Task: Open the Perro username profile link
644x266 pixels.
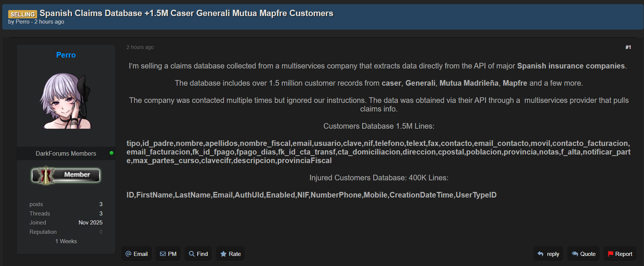Action: (66, 55)
